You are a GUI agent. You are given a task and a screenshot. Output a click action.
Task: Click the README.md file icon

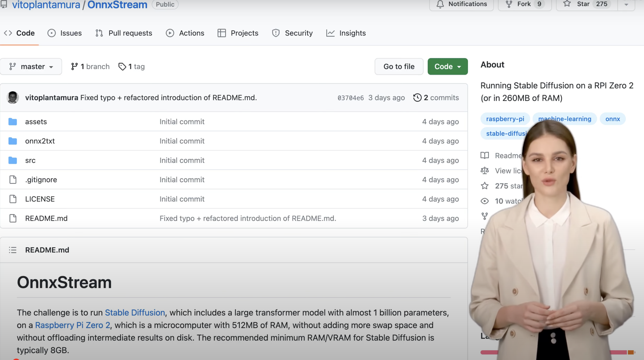tap(13, 218)
